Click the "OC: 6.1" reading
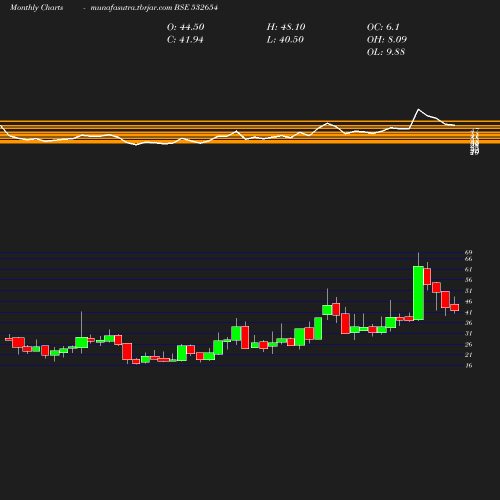The width and height of the screenshot is (500, 500). pyautogui.click(x=383, y=27)
